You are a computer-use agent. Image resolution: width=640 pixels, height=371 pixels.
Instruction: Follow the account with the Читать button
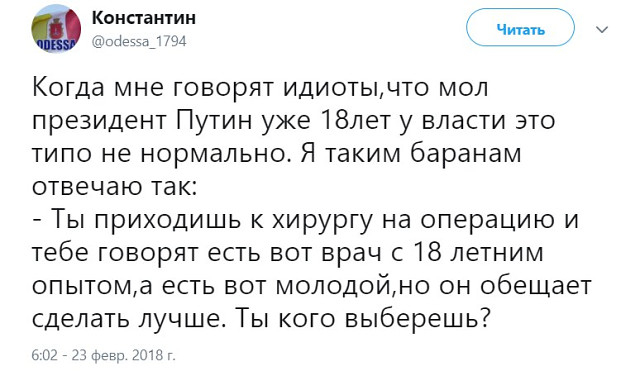(x=520, y=27)
